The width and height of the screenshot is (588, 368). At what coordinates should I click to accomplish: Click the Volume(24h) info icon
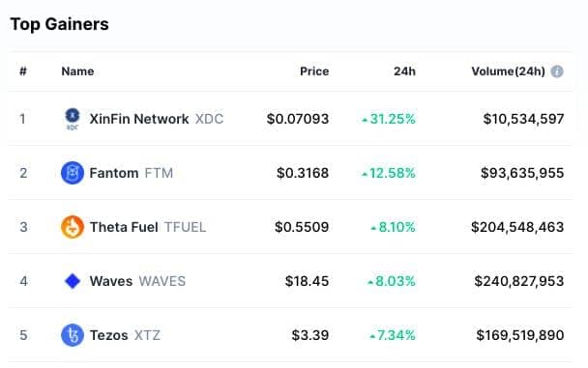557,71
